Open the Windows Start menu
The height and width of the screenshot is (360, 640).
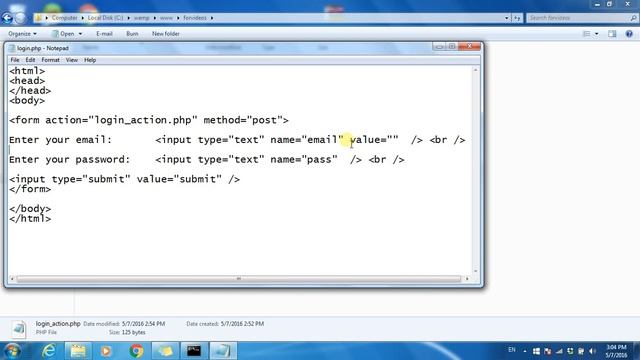tap(12, 351)
